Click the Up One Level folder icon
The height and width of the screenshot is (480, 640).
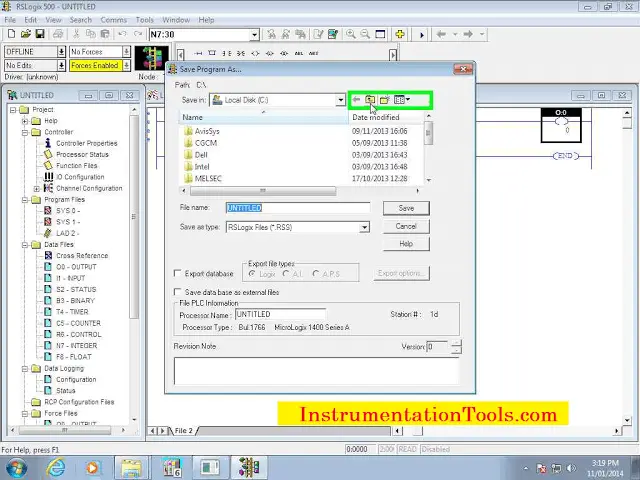[x=370, y=100]
